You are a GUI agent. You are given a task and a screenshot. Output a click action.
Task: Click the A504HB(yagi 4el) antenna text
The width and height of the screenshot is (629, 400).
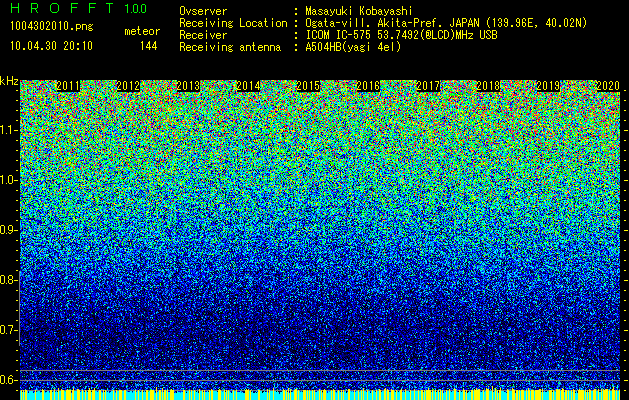[353, 47]
